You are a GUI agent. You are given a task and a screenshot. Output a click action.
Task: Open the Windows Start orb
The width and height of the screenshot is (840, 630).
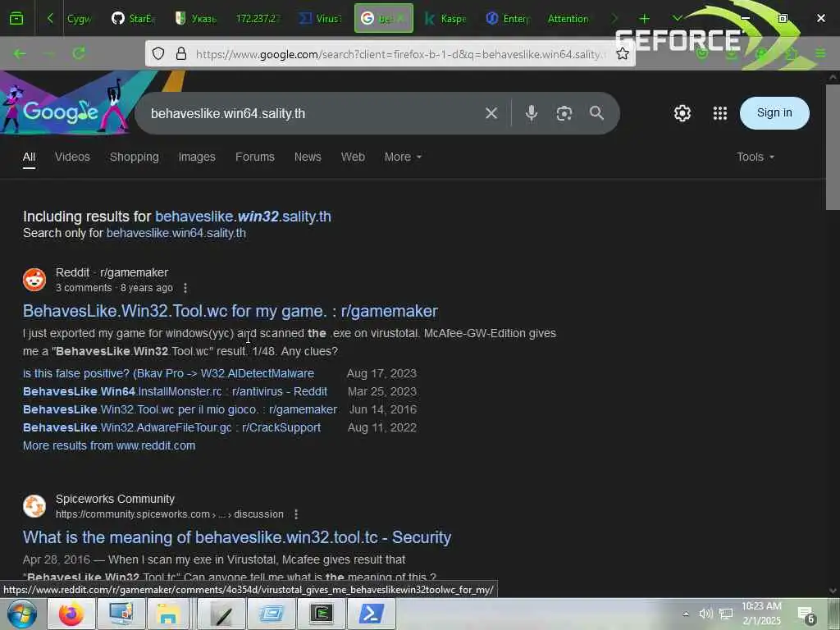[x=22, y=614]
